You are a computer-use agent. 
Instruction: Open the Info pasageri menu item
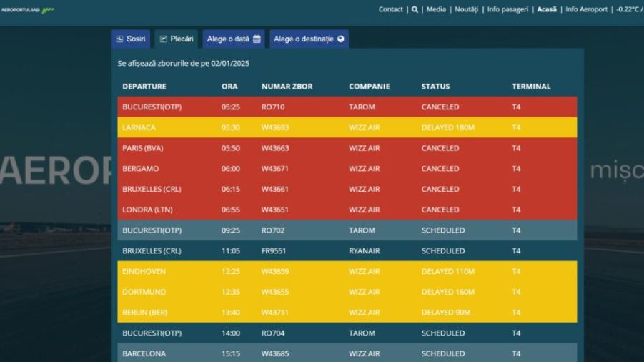[507, 9]
